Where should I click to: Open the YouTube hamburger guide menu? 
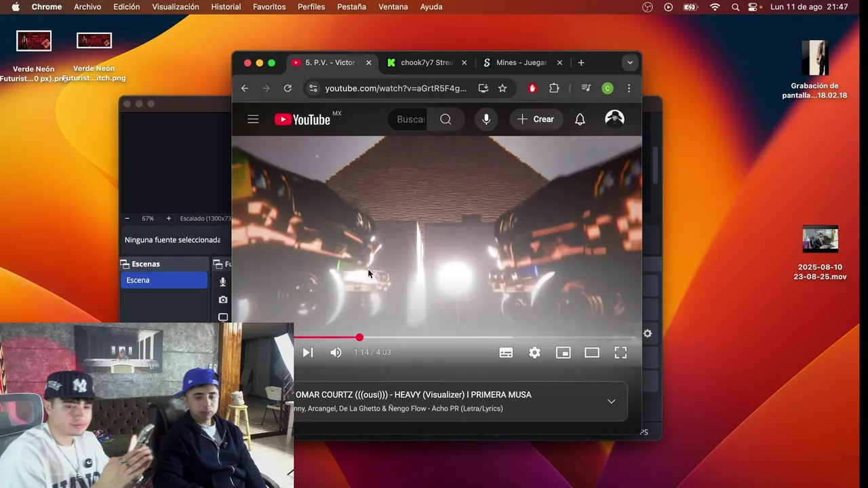pos(253,119)
